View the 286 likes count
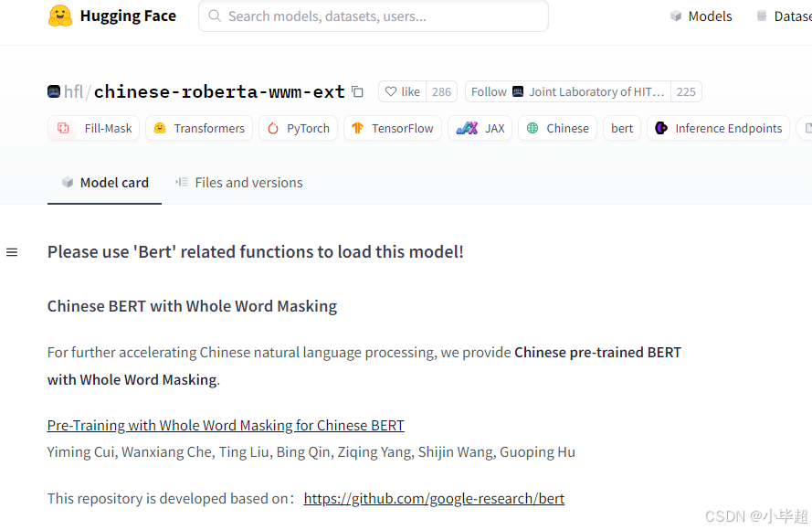This screenshot has height=530, width=812. pos(441,91)
